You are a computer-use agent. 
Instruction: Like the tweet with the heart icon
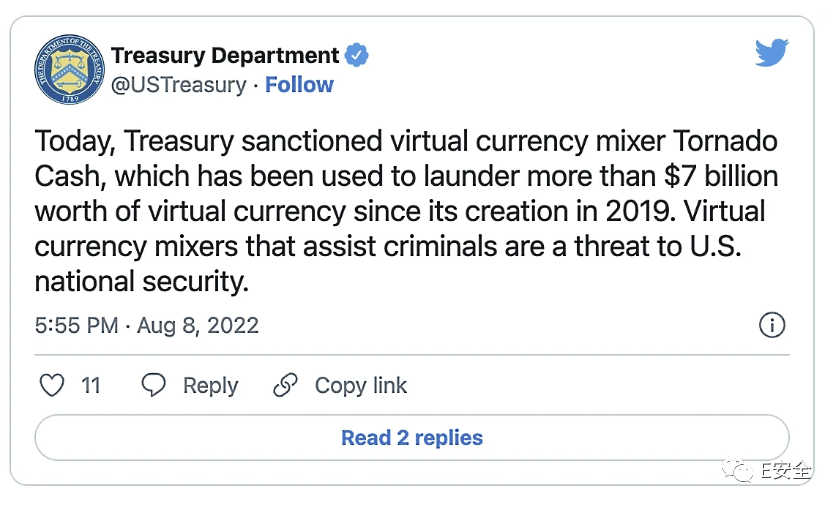(x=52, y=385)
